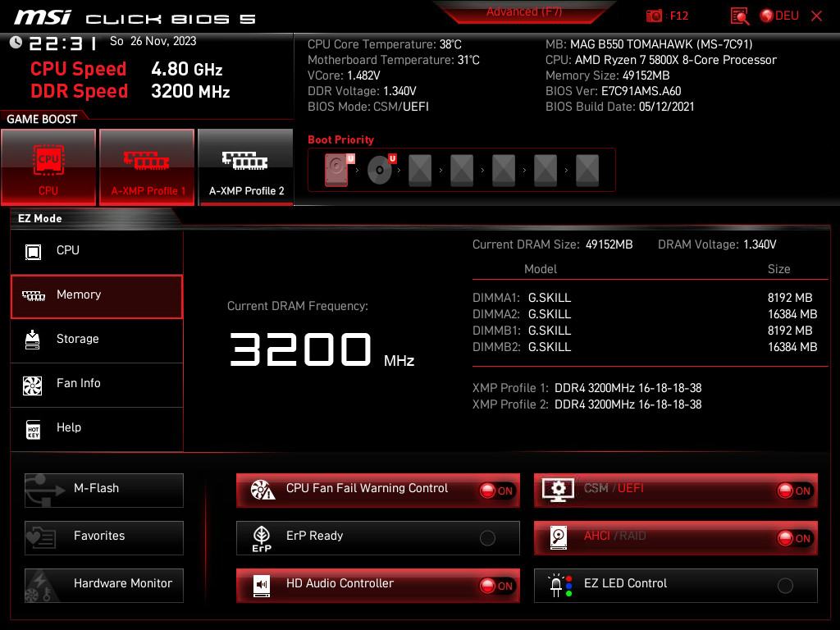This screenshot has height=630, width=840.
Task: Click the CPU Core Temperature reading
Action: click(385, 44)
